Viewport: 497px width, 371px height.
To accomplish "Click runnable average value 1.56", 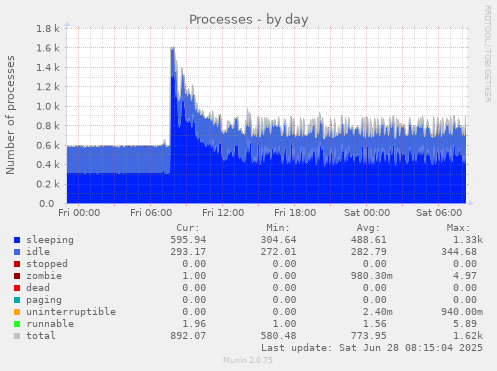I will click(x=374, y=324).
